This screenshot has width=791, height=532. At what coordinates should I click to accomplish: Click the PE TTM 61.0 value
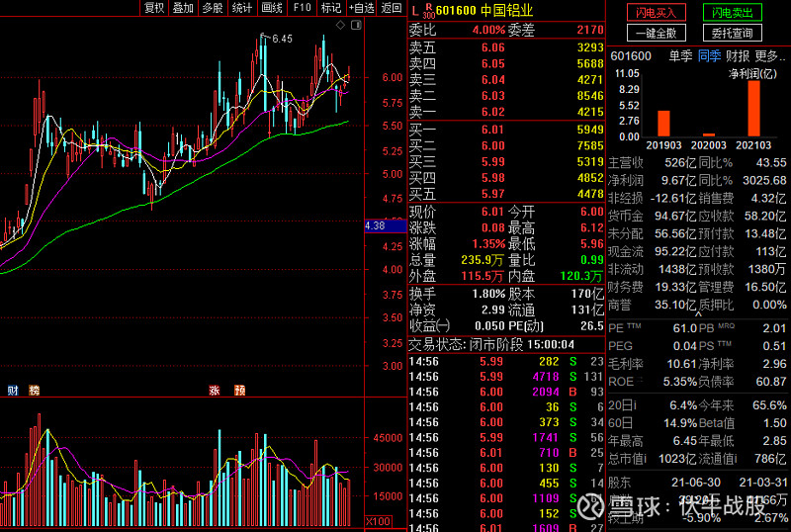point(684,328)
